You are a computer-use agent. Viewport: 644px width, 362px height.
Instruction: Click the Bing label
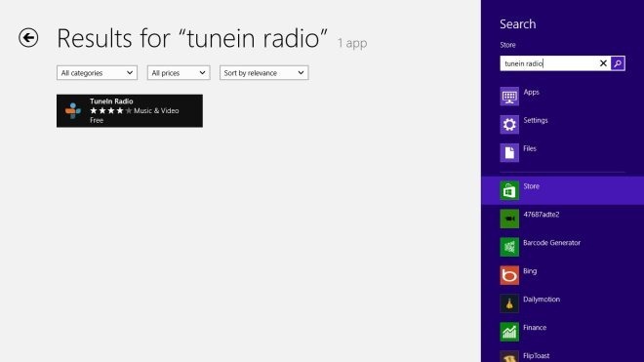(530, 271)
